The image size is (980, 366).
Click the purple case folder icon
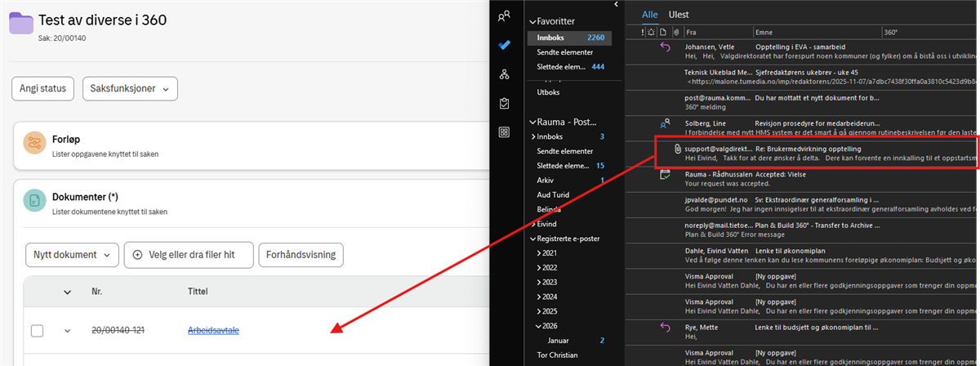[21, 24]
